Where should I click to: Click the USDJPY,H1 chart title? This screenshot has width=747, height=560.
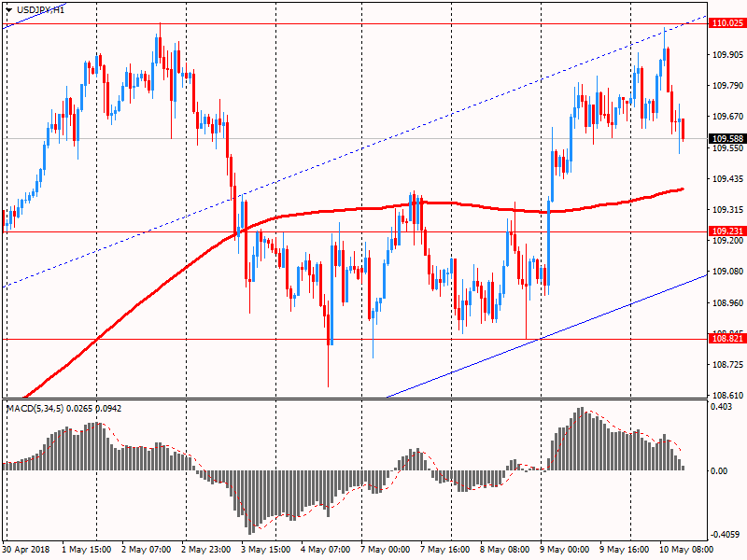click(40, 10)
